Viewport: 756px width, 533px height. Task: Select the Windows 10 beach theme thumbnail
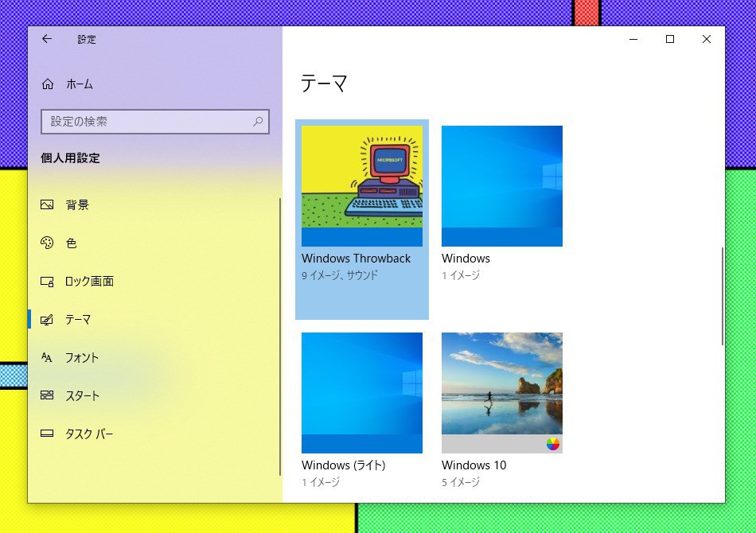[x=502, y=393]
